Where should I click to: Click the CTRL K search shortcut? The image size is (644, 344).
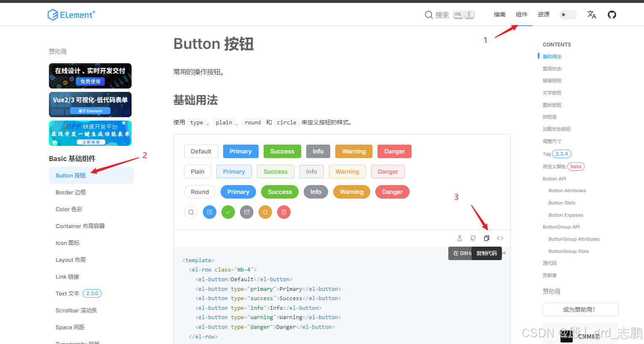coord(464,15)
